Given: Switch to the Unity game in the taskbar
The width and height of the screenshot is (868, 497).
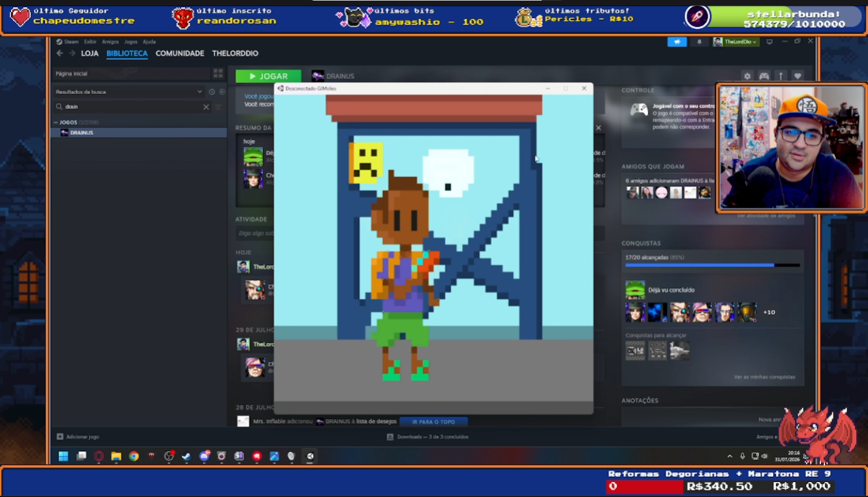Looking at the screenshot, I should [310, 457].
